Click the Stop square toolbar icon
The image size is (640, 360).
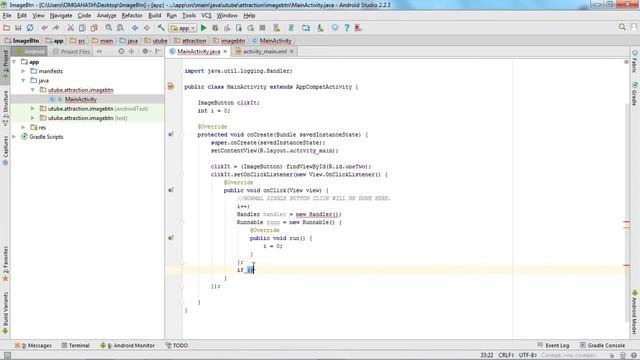click(262, 28)
